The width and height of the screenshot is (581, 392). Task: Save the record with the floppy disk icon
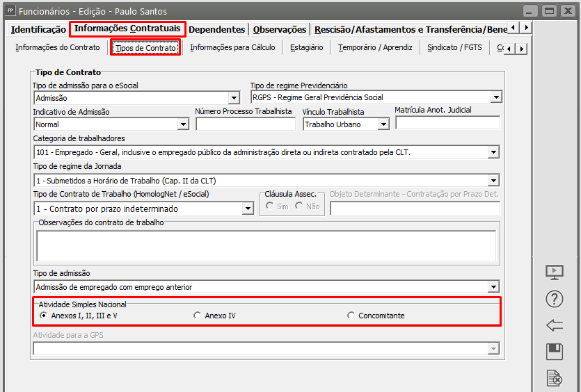pyautogui.click(x=554, y=352)
